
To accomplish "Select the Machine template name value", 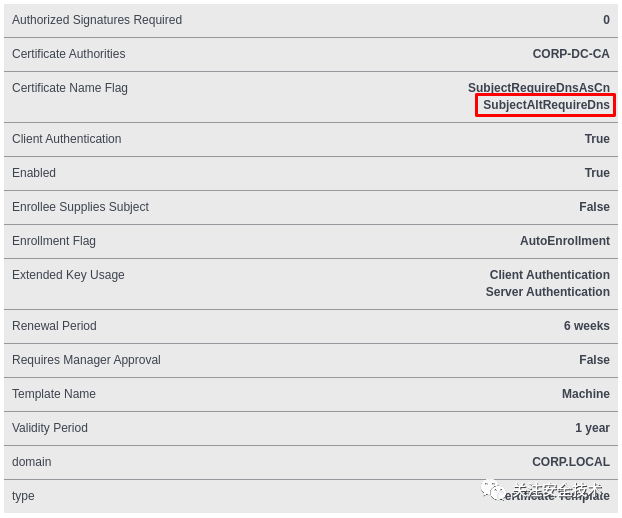I will [x=586, y=394].
